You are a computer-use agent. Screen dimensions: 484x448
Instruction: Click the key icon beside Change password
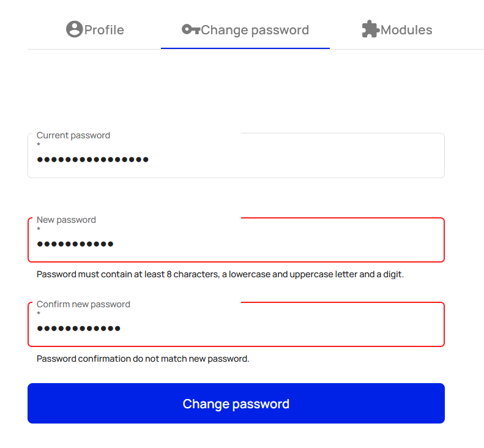(191, 29)
